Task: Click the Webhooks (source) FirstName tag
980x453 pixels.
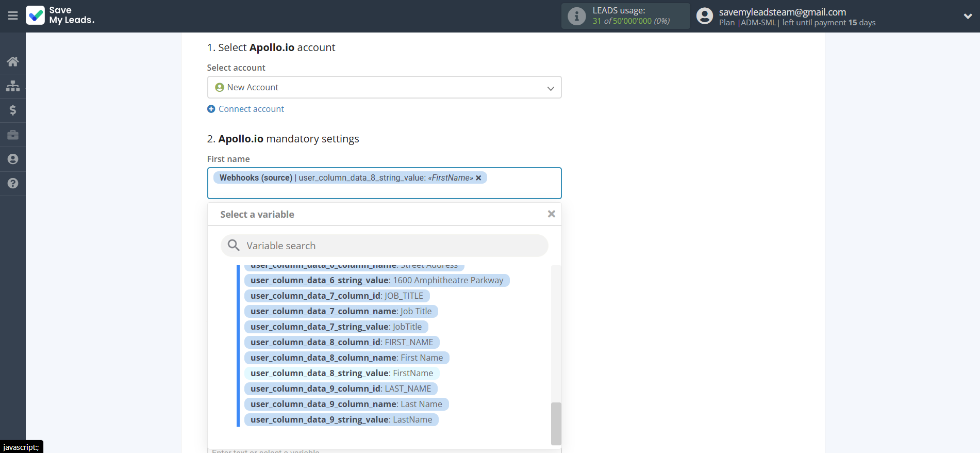Action: [350, 177]
